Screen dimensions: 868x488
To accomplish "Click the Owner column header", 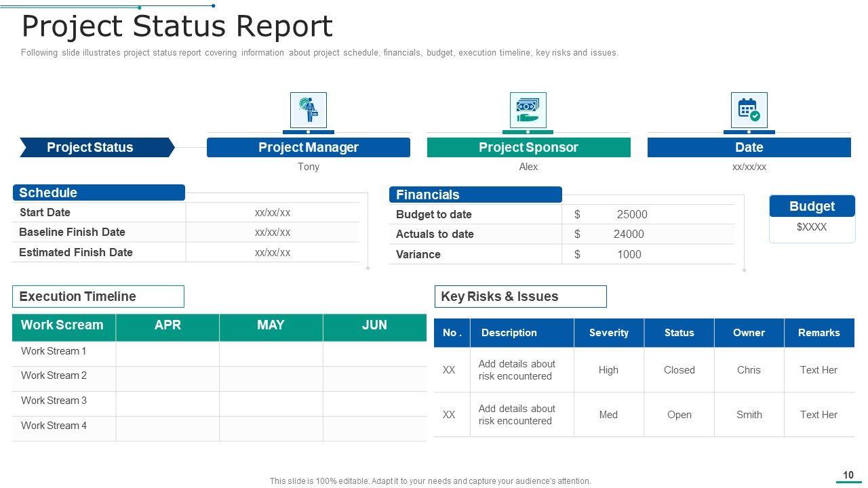I will click(x=749, y=333).
